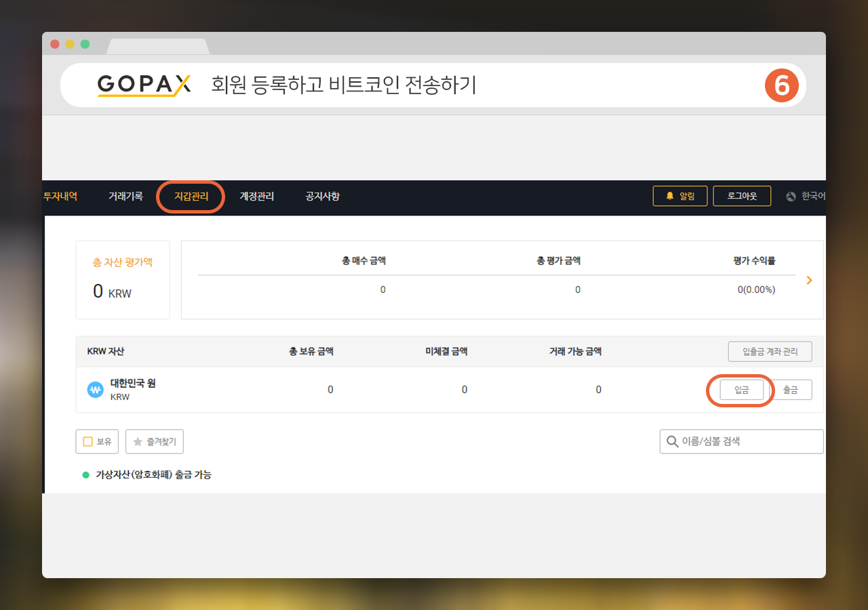Click the red close window button
This screenshot has width=868, height=610.
55,44
